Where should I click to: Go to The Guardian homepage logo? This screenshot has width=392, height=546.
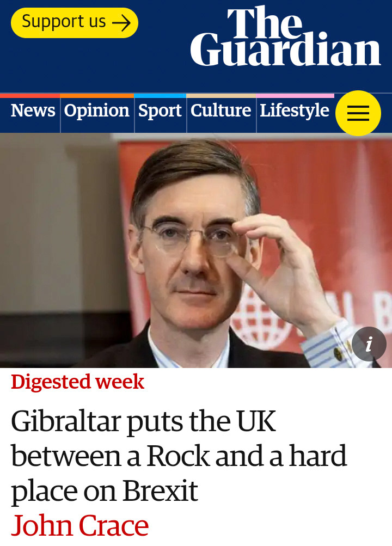point(285,36)
